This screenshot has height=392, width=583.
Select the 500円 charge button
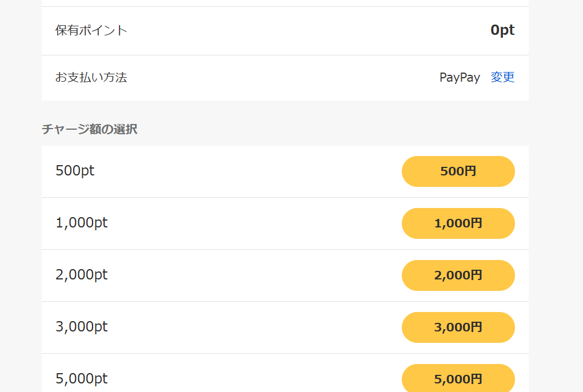click(x=458, y=171)
